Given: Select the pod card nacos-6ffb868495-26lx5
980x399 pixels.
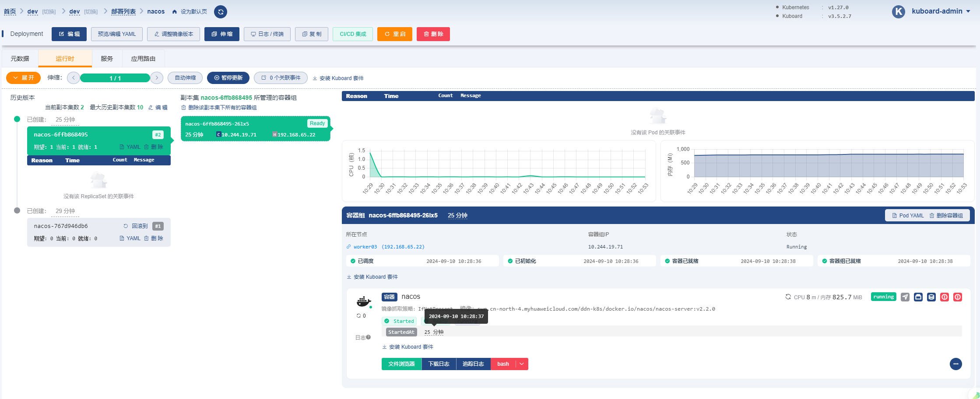Looking at the screenshot, I should 256,129.
